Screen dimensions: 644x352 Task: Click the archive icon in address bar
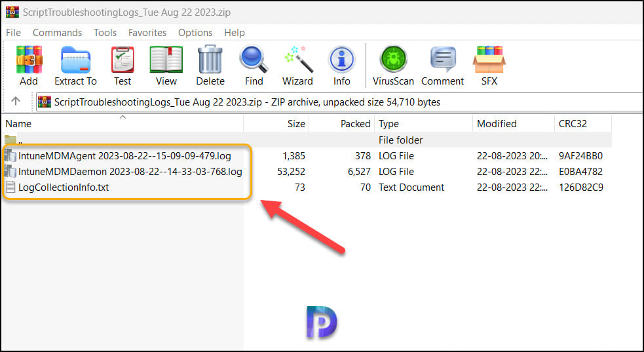click(45, 102)
